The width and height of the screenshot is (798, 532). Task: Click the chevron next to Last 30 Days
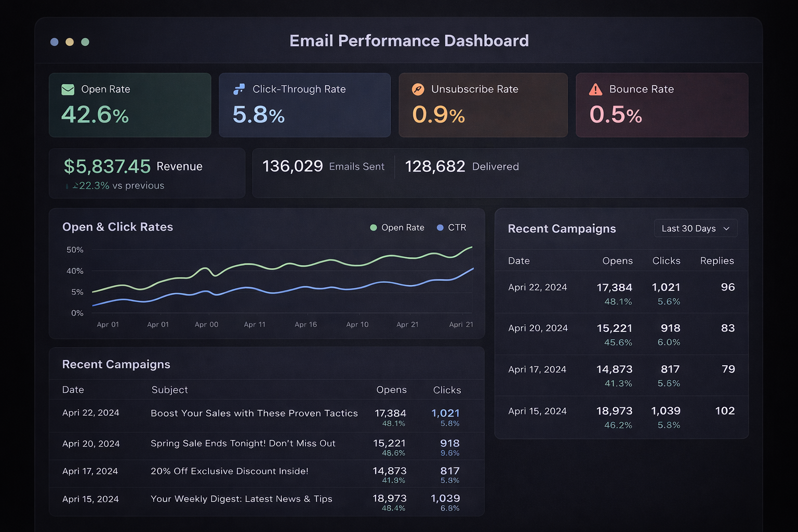tap(726, 228)
